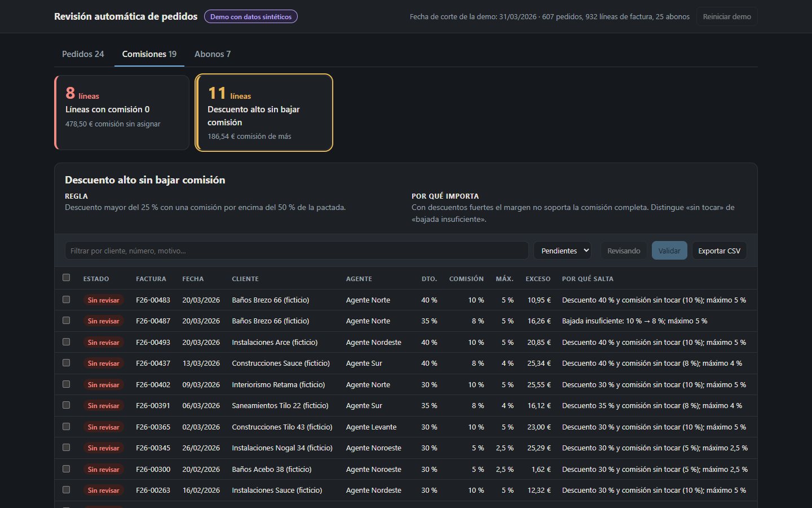Check the row for invoice F26-00487
The image size is (812, 508).
67,321
